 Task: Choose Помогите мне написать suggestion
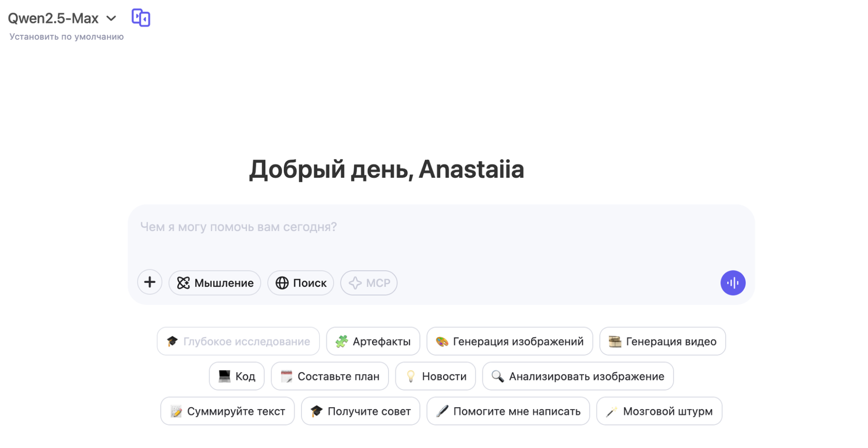click(508, 411)
